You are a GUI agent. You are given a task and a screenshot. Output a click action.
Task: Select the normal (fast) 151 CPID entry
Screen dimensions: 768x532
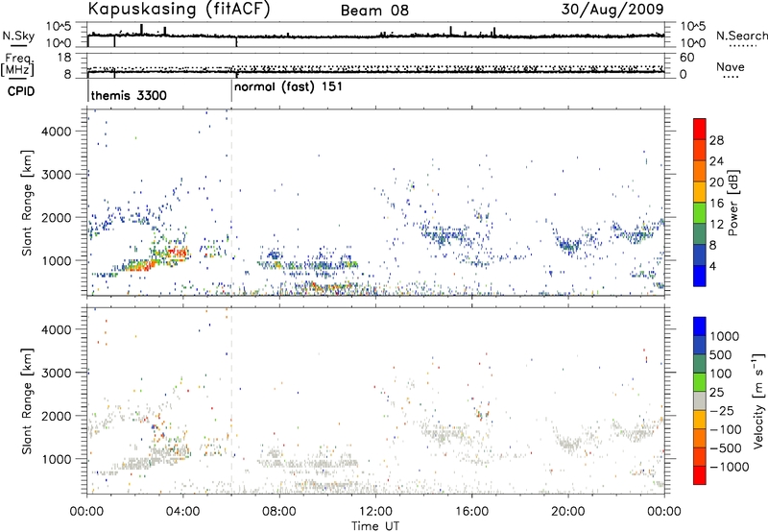(289, 87)
